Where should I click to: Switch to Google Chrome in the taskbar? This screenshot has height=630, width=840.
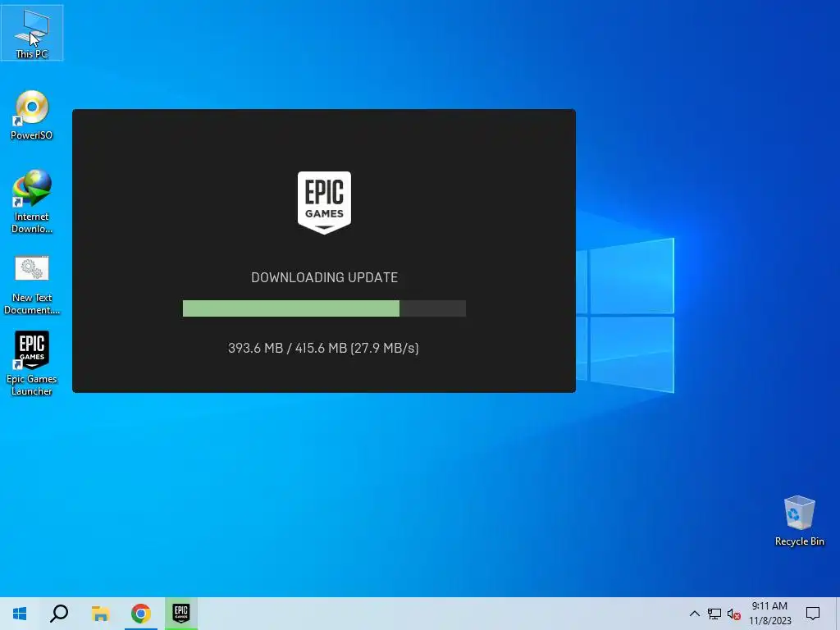pyautogui.click(x=141, y=614)
